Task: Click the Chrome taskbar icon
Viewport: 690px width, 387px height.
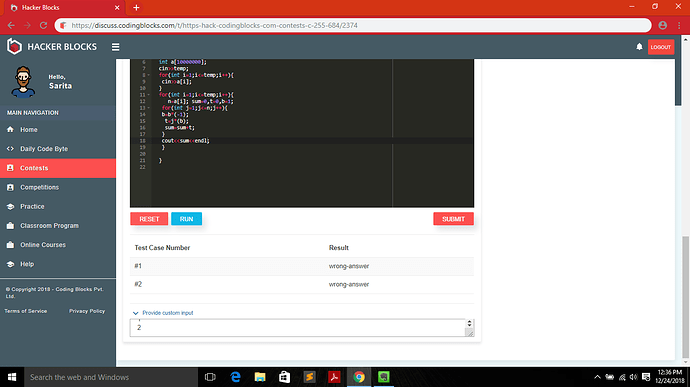Action: [x=359, y=377]
